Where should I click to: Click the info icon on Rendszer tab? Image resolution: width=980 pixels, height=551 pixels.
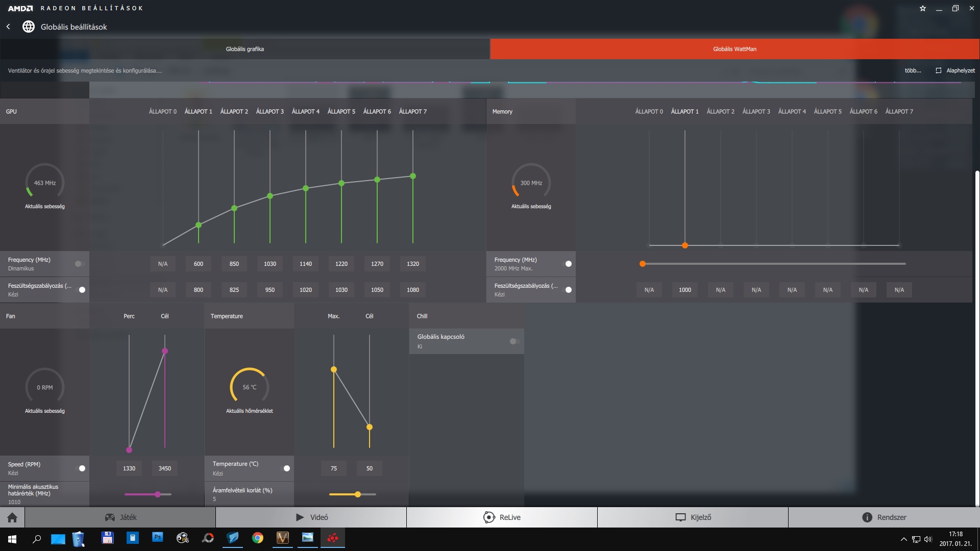(x=867, y=517)
